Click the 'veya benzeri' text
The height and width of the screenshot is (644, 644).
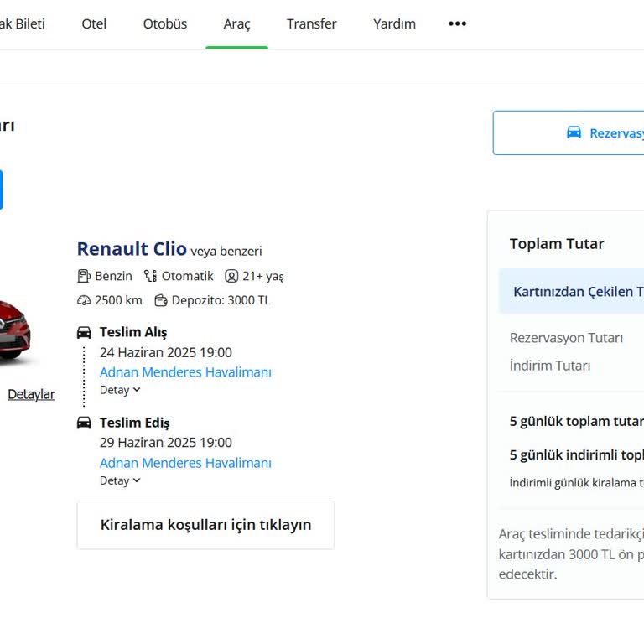[226, 251]
